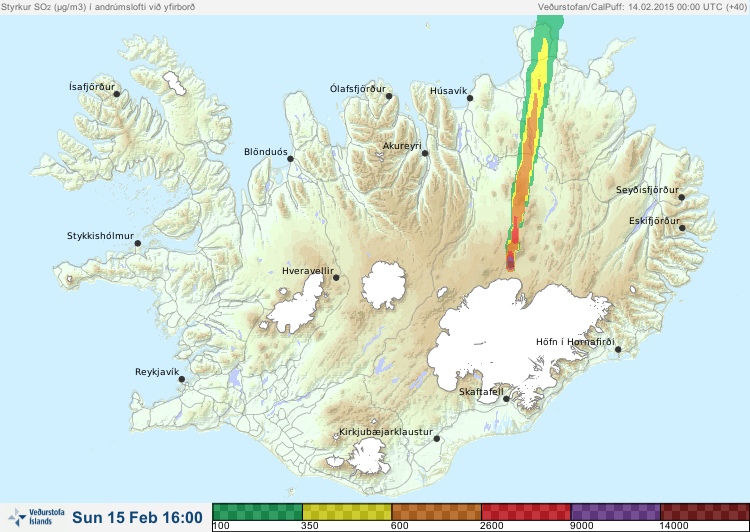Click the orange 600 legend swatch
The width and height of the screenshot is (750, 532).
click(436, 512)
